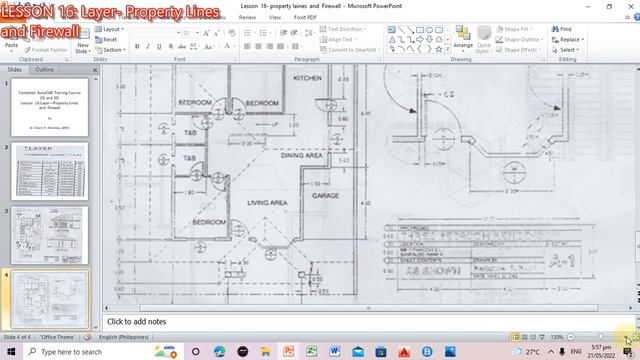Select the Elbow Connector shape
The width and height of the screenshot is (640, 360).
click(401, 40)
